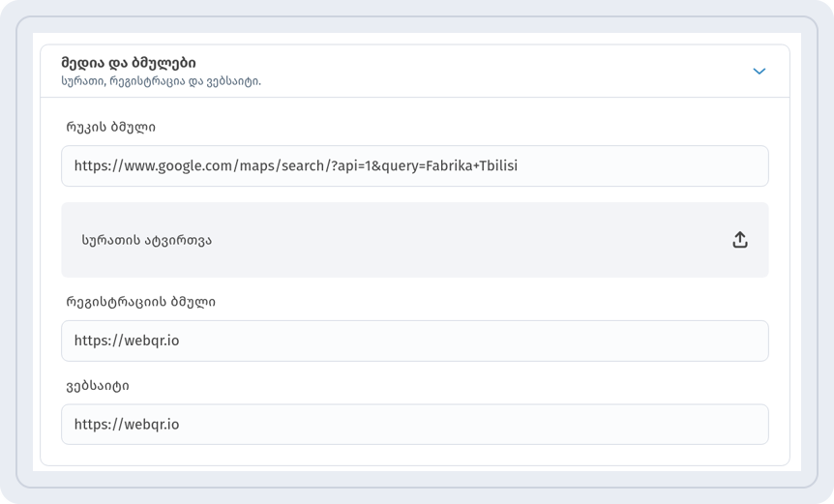Select the მედია და ბმულები heading

point(128,63)
